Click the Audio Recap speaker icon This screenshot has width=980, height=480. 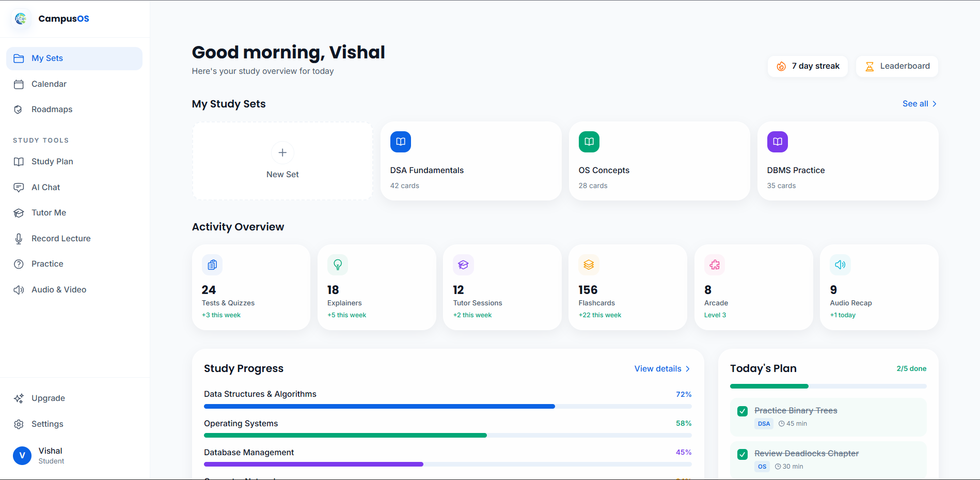point(840,265)
